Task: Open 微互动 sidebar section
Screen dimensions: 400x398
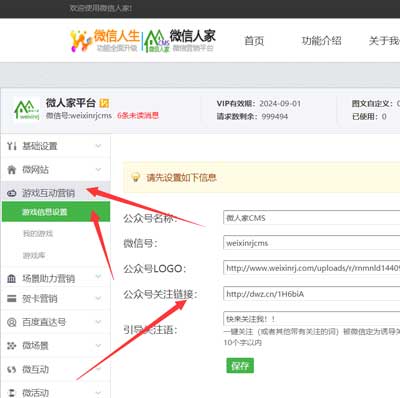Action: [56, 369]
